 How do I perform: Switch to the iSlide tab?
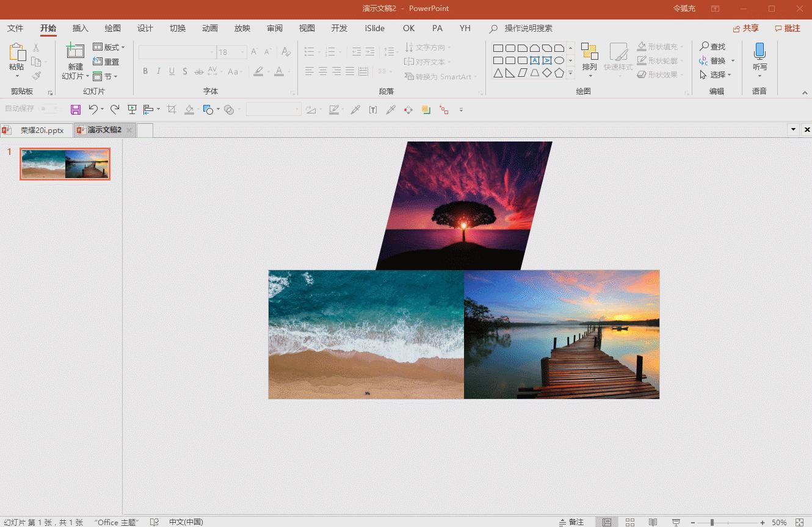point(375,28)
